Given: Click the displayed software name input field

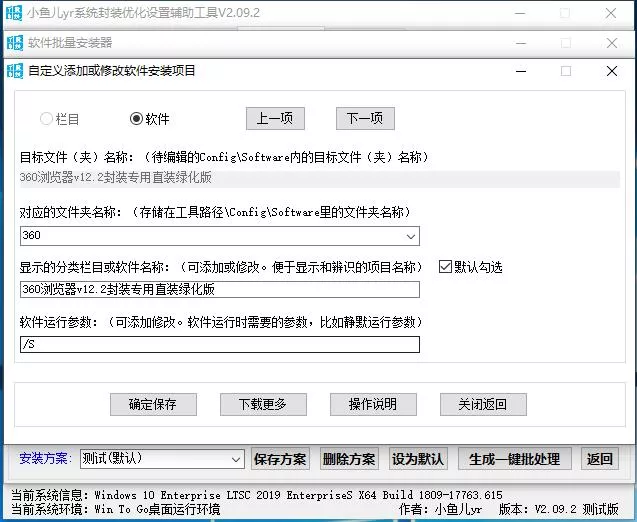Looking at the screenshot, I should pyautogui.click(x=219, y=290).
